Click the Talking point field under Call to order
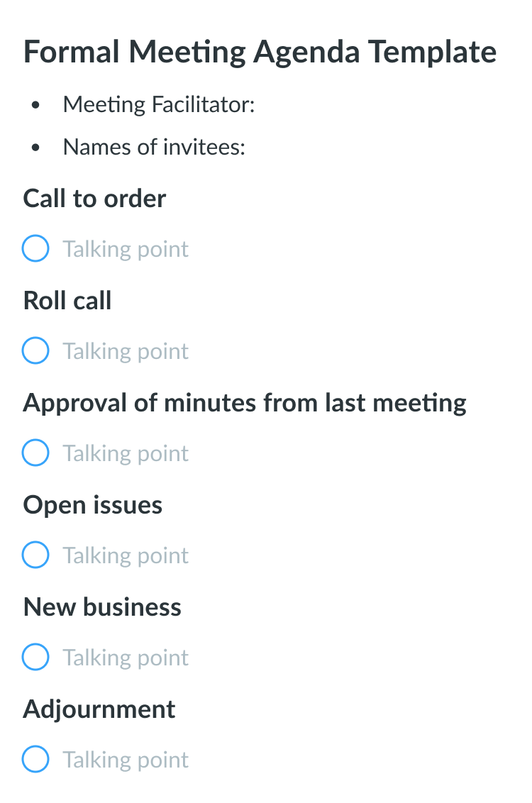This screenshot has height=803, width=532. click(x=126, y=250)
